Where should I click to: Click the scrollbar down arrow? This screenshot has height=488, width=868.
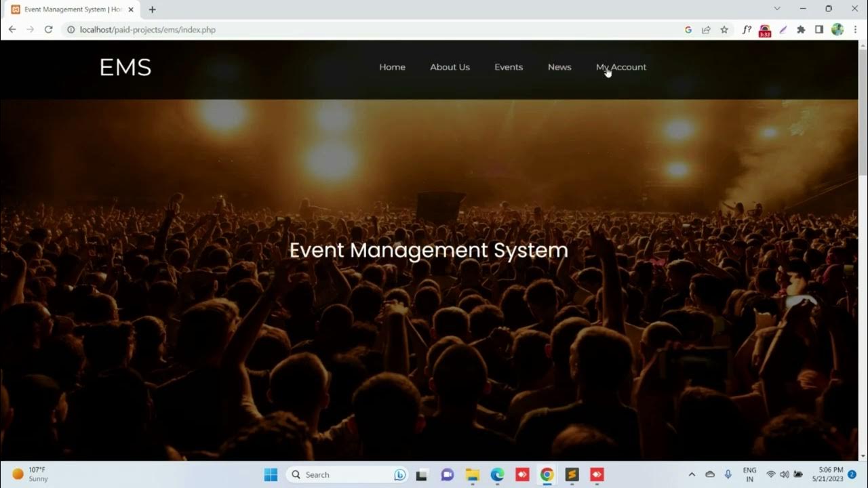(863, 456)
